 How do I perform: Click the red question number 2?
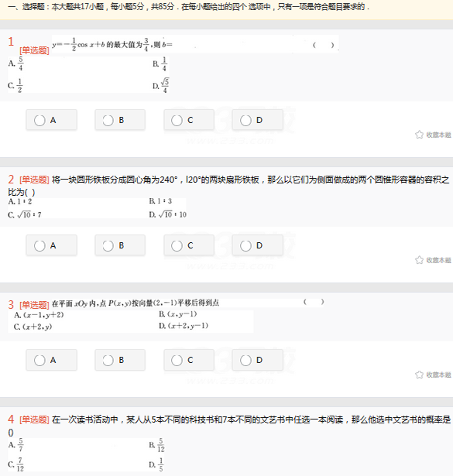11,180
